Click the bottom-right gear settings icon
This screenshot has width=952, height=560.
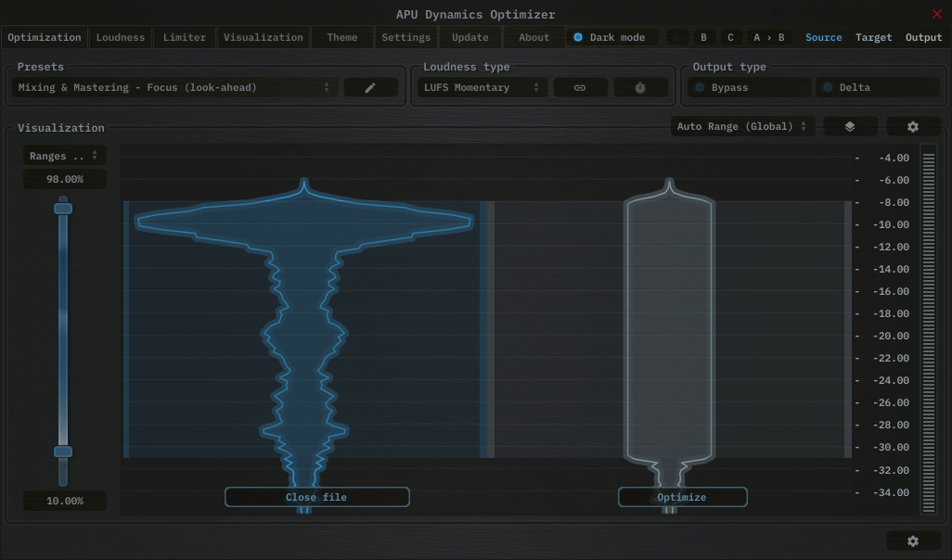913,541
